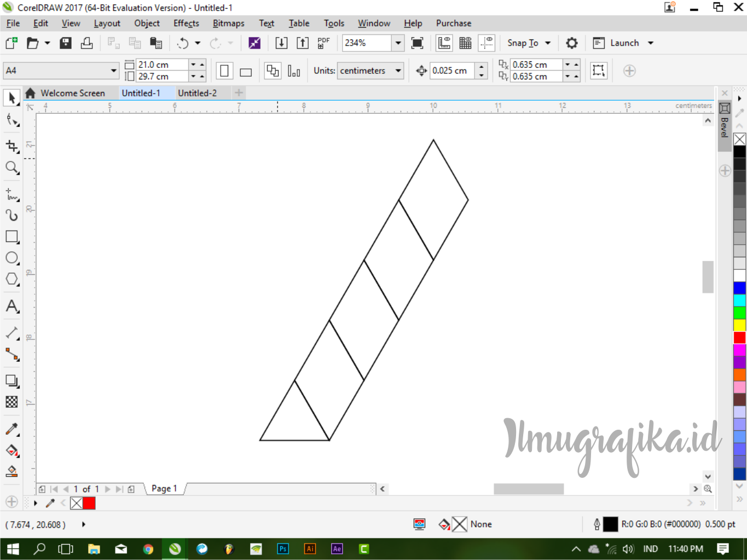
Task: Click the Launch button
Action: (x=626, y=43)
